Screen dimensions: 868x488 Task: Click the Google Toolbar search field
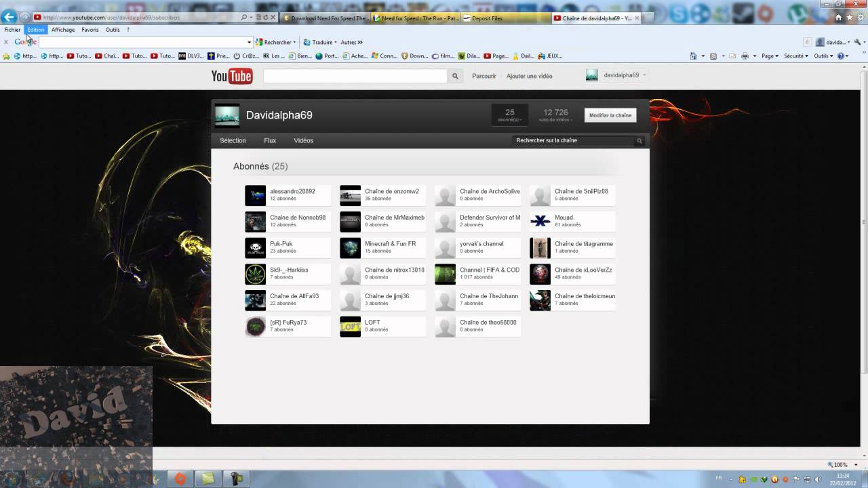pos(141,42)
